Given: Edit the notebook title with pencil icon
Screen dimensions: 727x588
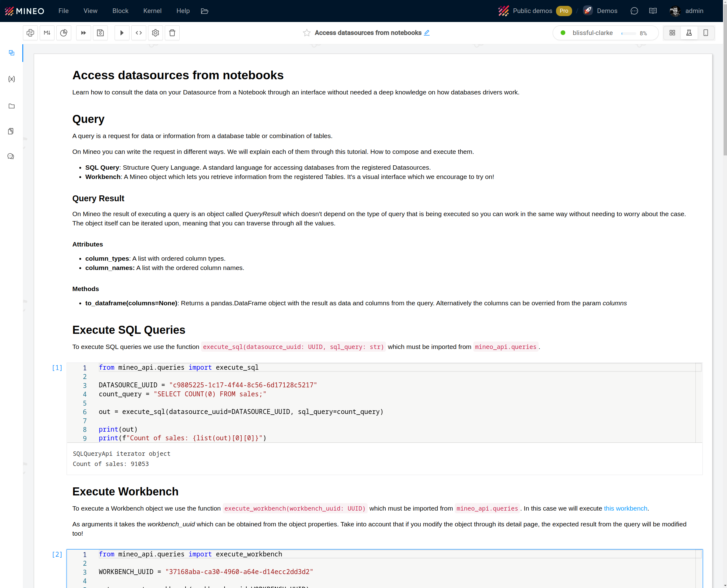Looking at the screenshot, I should point(427,33).
